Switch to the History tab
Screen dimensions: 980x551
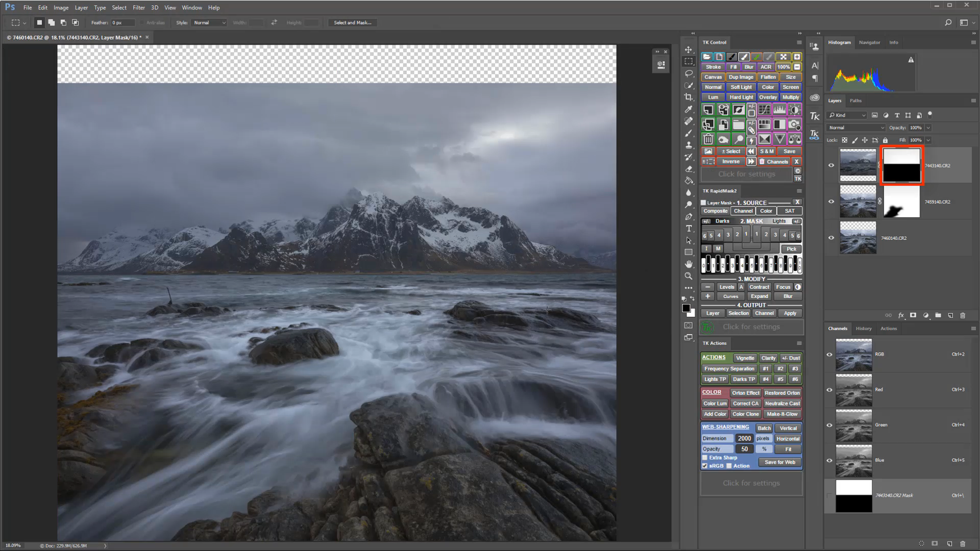863,329
